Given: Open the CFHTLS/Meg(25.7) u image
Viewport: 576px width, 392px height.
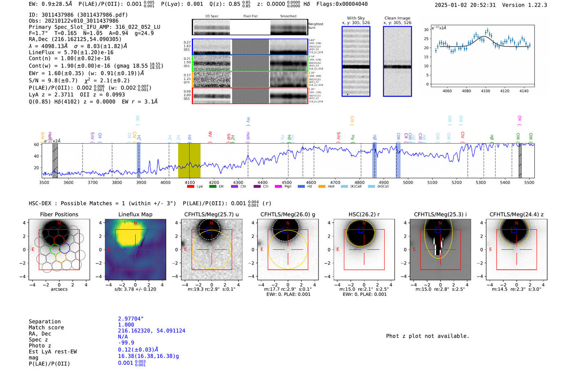Looking at the screenshot, I should tap(211, 250).
